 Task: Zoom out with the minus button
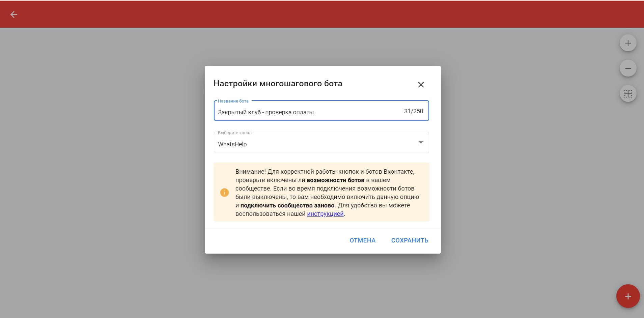(628, 68)
